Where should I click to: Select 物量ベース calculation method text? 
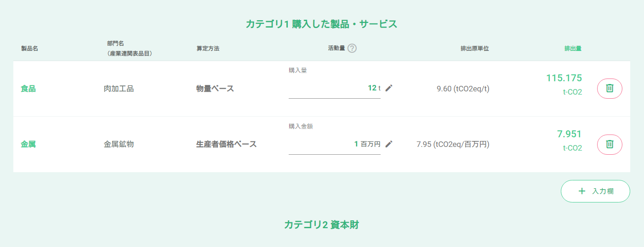(215, 89)
